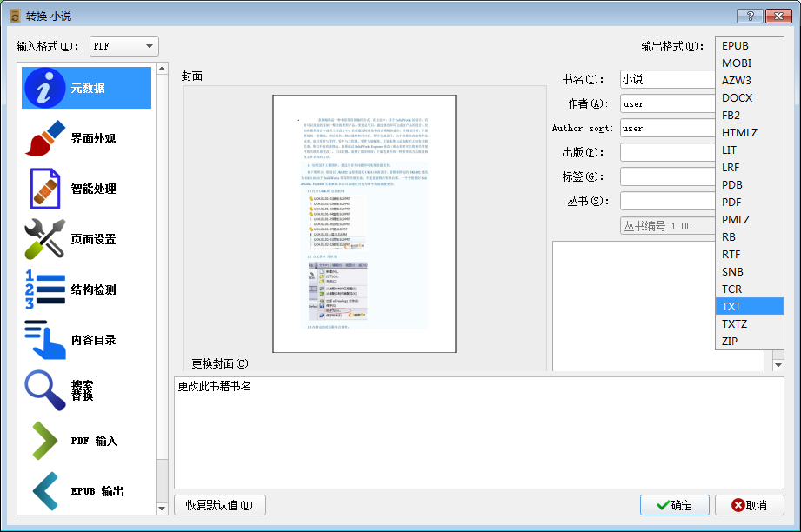Select the 界面外观 paintbrush icon
The height and width of the screenshot is (532, 801).
pyautogui.click(x=45, y=138)
